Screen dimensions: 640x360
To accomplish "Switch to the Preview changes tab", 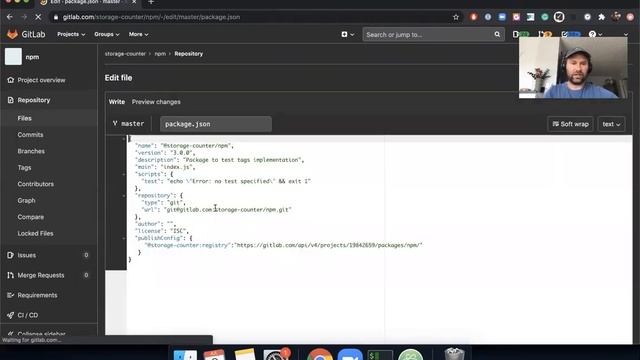I will pos(156,102).
